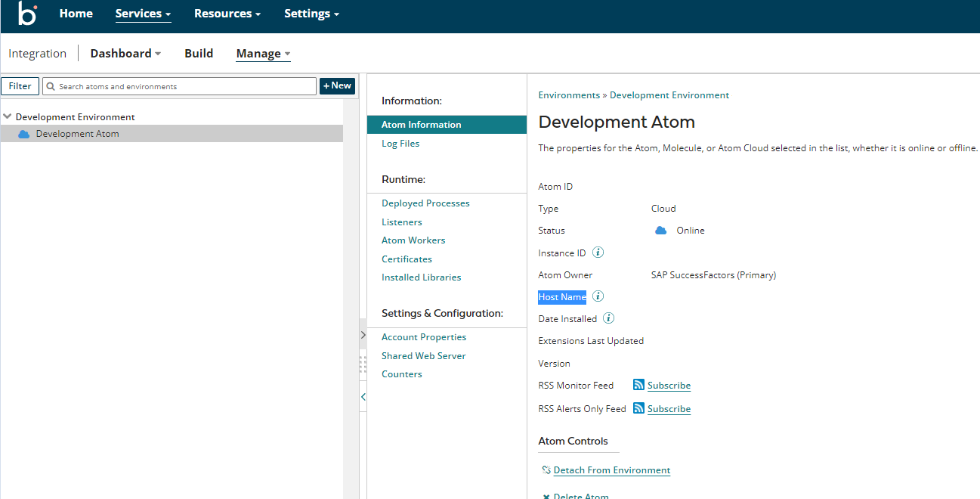Go to the Home page
Viewport: 980px width, 499px height.
tap(76, 14)
